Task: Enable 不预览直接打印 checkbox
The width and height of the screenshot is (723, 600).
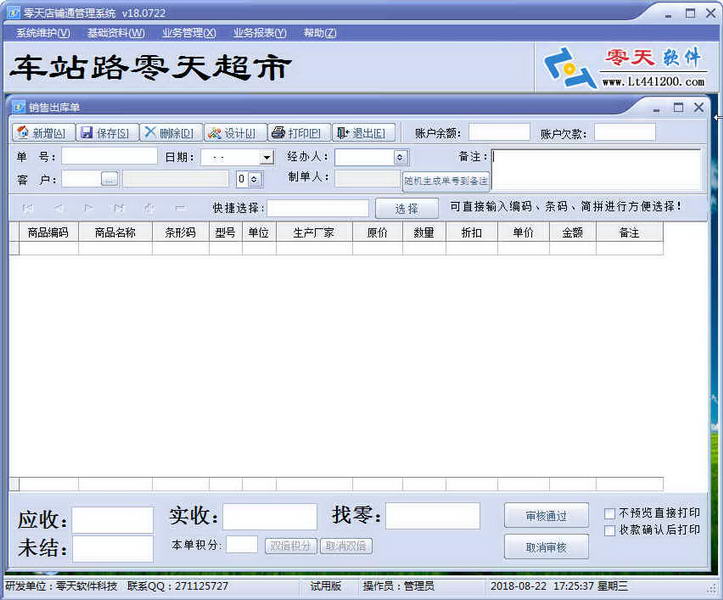Action: tap(610, 513)
